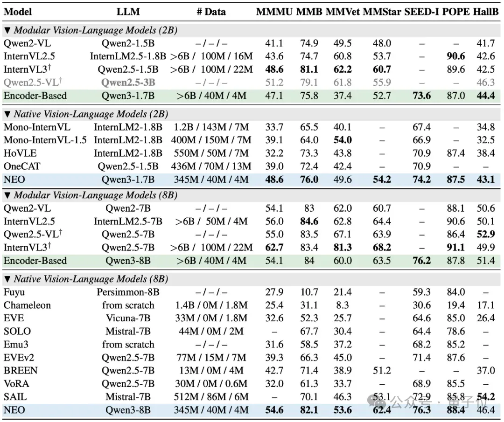This screenshot has height=422, width=504.
Task: Click the # Data column header
Action: pos(211,12)
